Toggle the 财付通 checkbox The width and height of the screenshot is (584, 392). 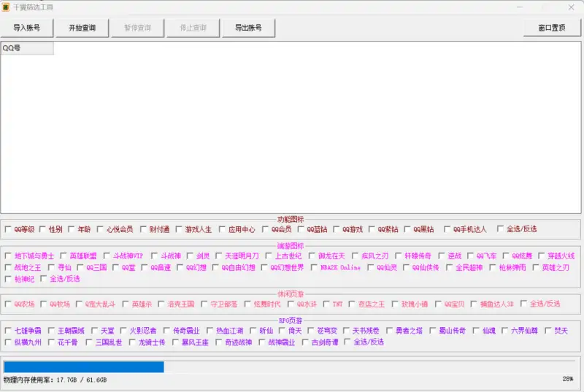pyautogui.click(x=143, y=229)
